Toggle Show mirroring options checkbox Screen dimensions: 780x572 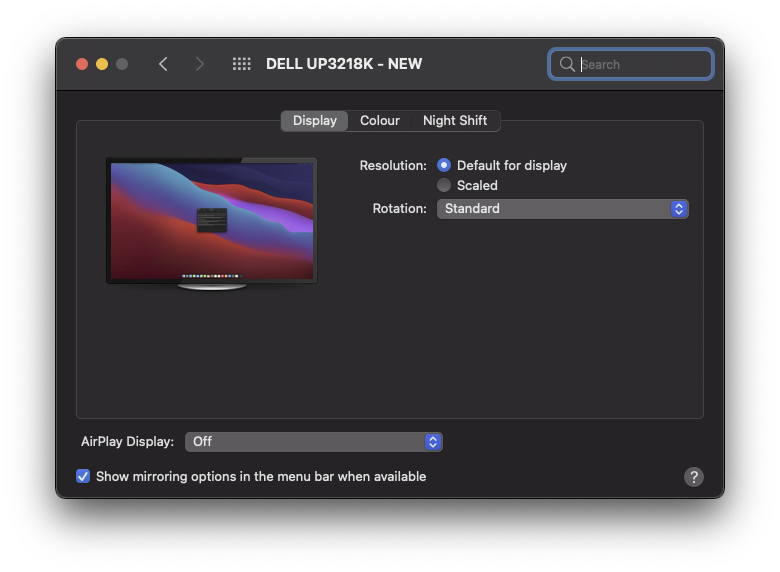click(83, 477)
